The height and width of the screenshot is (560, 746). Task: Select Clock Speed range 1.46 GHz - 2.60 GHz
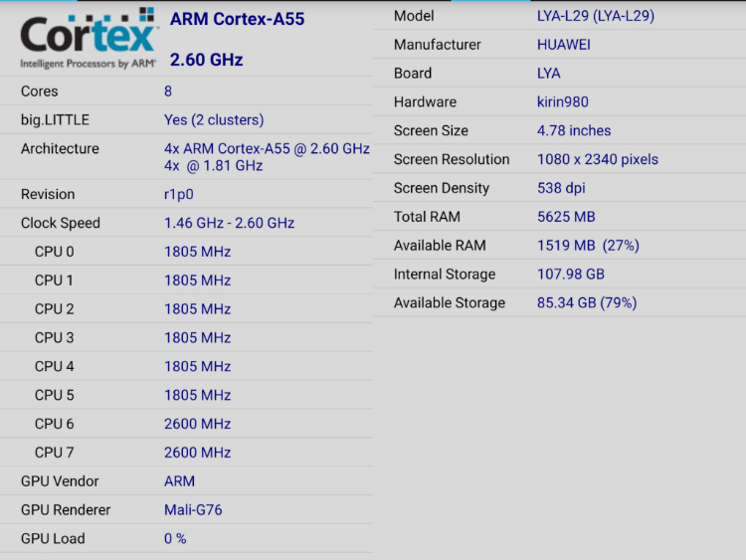point(229,223)
